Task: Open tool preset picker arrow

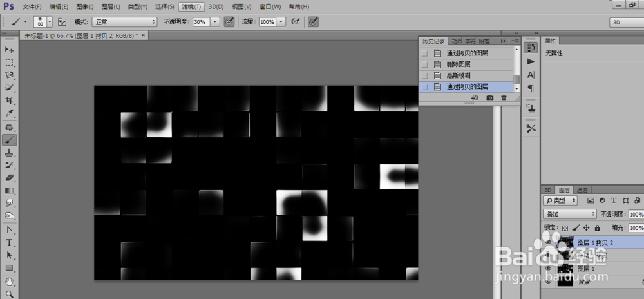Action: tap(25, 22)
